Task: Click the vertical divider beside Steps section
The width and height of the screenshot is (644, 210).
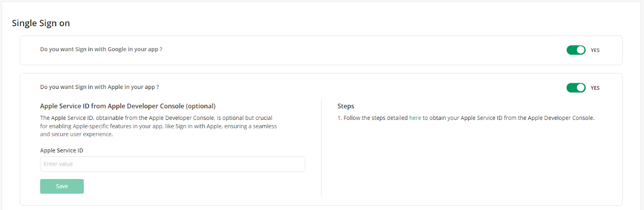Action: click(x=321, y=147)
